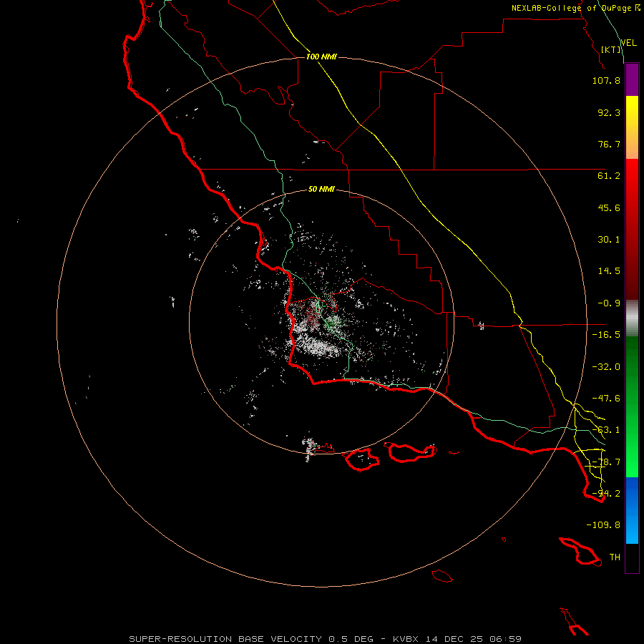Click the NEXLAB-College of DuPage label

(x=575, y=8)
